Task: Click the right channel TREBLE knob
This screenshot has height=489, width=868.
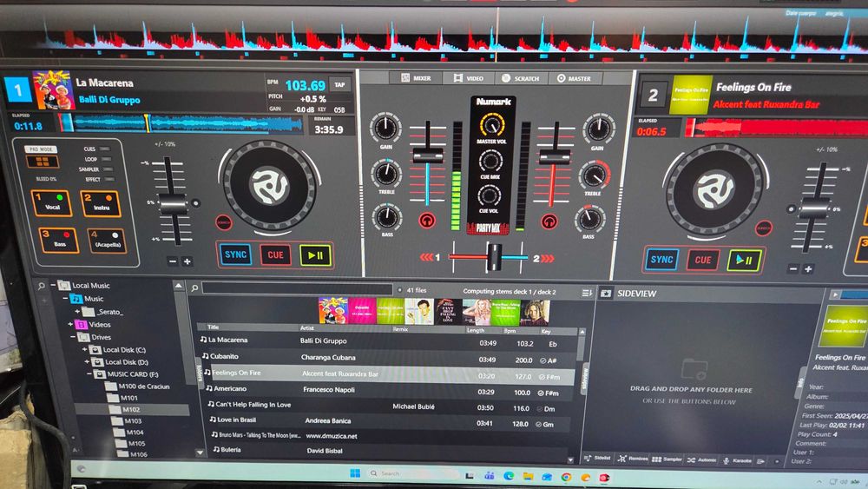Action: pyautogui.click(x=594, y=176)
